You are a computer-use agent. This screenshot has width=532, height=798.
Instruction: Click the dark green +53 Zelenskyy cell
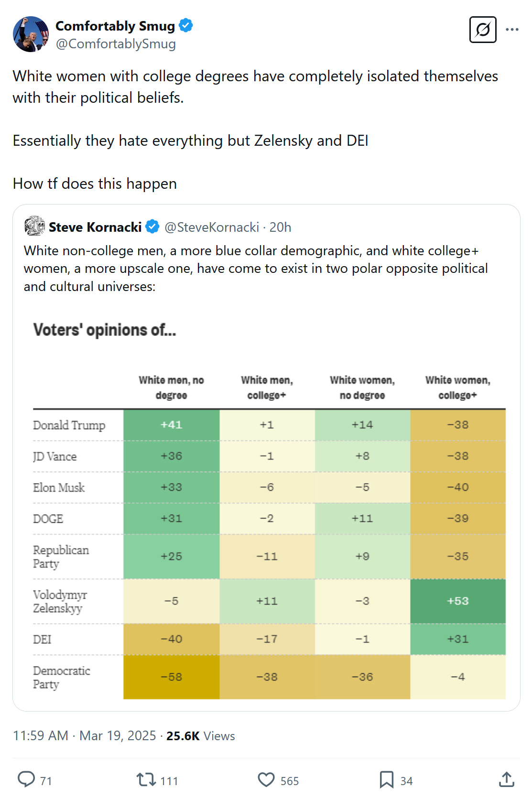coord(457,601)
